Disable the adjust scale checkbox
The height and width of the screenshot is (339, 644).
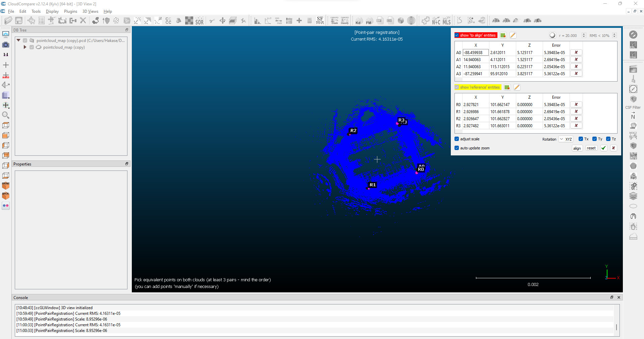click(457, 139)
